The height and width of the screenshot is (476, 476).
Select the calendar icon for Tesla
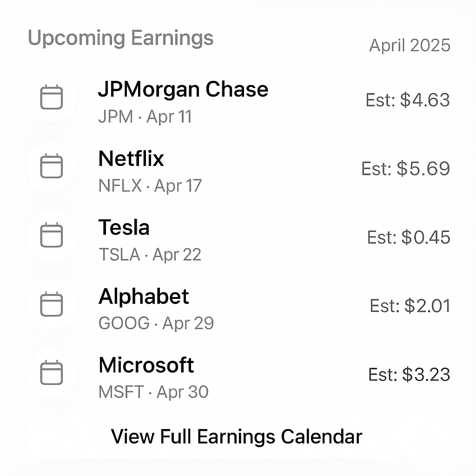click(51, 235)
